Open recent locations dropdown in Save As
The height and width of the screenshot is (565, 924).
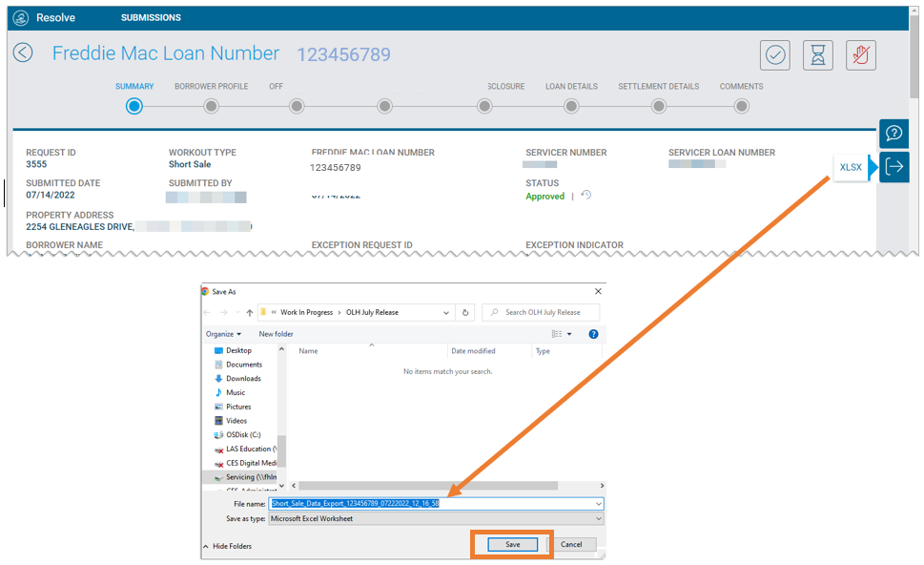pos(237,313)
